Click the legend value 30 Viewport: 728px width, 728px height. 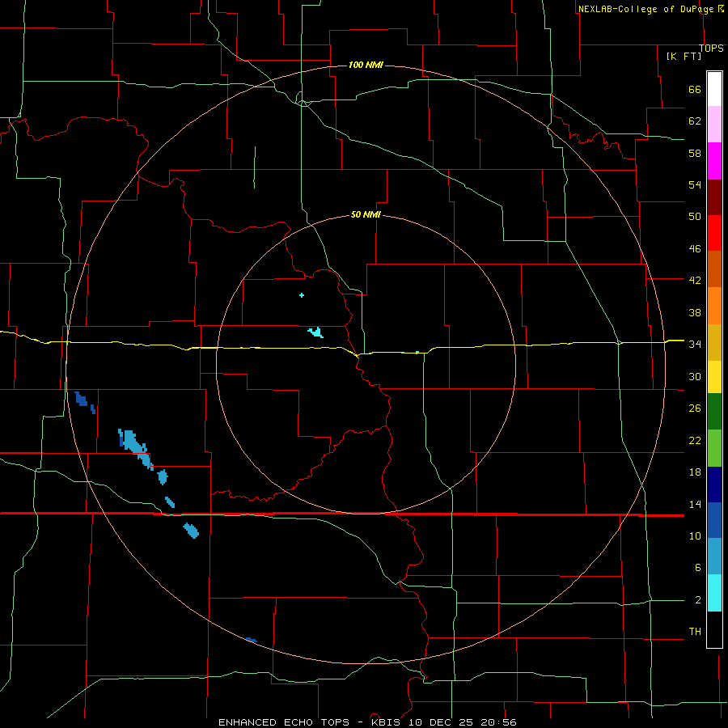695,376
